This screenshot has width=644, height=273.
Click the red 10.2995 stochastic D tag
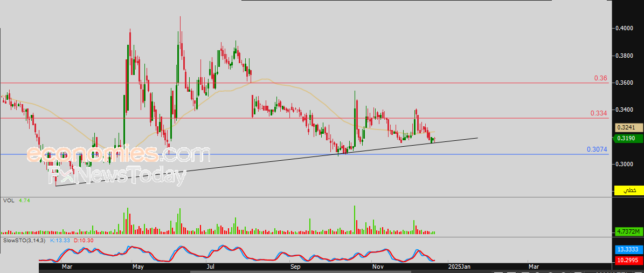click(x=628, y=260)
